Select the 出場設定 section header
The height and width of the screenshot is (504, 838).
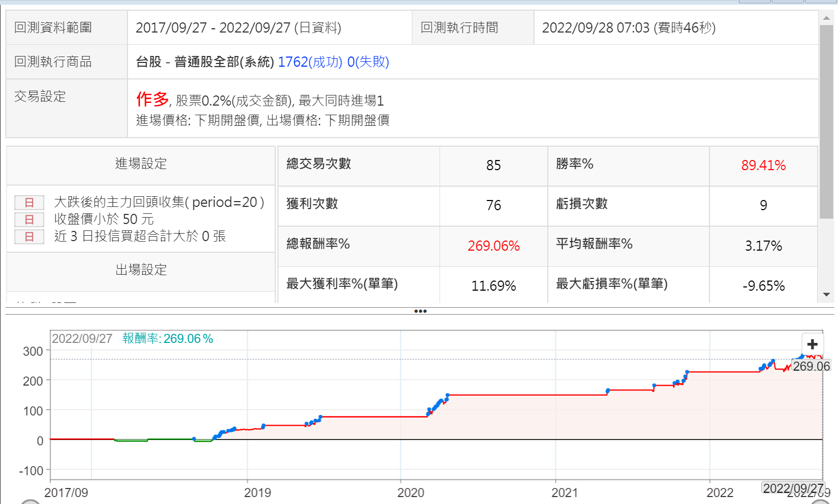pos(141,270)
